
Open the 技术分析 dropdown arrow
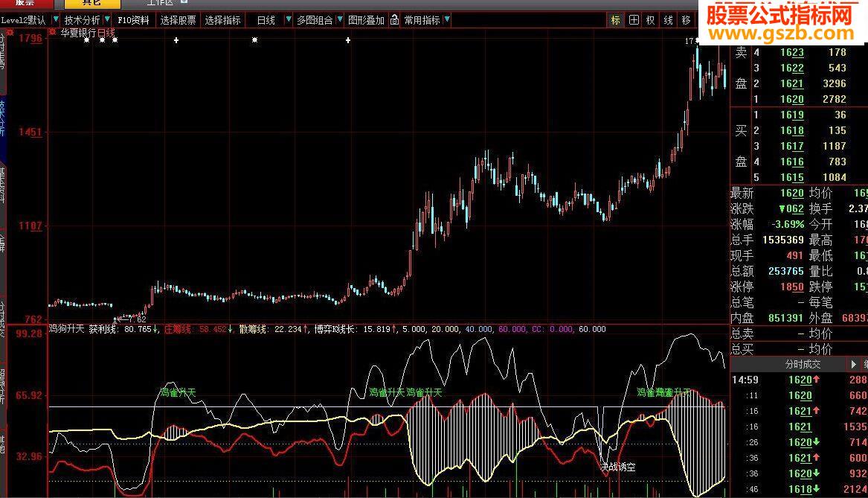[108, 20]
